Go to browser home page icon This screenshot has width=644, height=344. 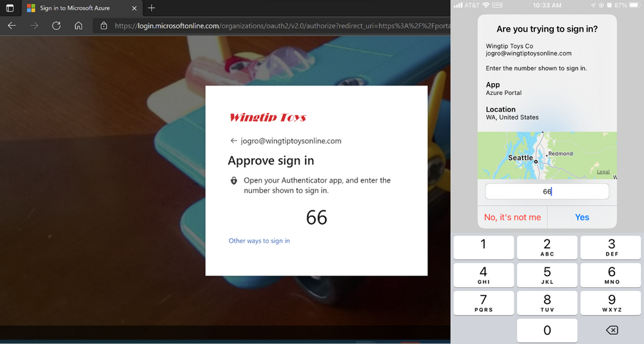[x=79, y=25]
